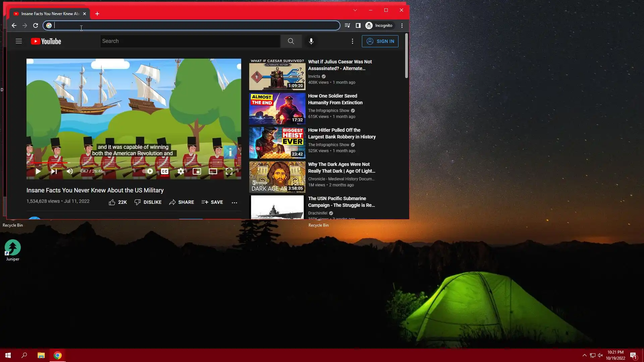Click the SIGN IN button

click(x=380, y=41)
